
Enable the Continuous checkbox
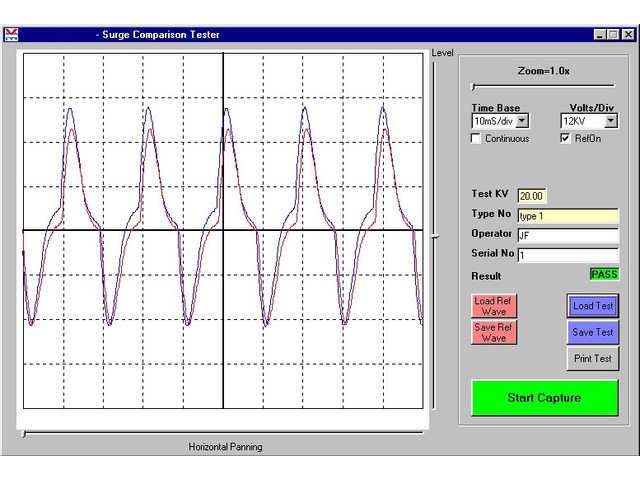click(x=477, y=139)
